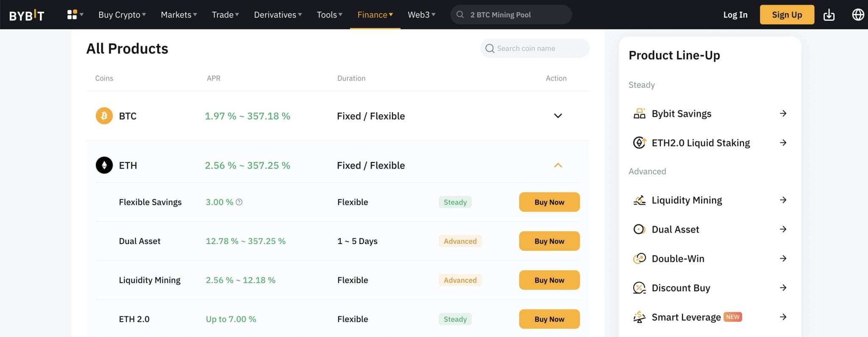The height and width of the screenshot is (337, 868).
Task: Click BTC APR '1.97 % ~ 357.18 %'
Action: tap(248, 116)
